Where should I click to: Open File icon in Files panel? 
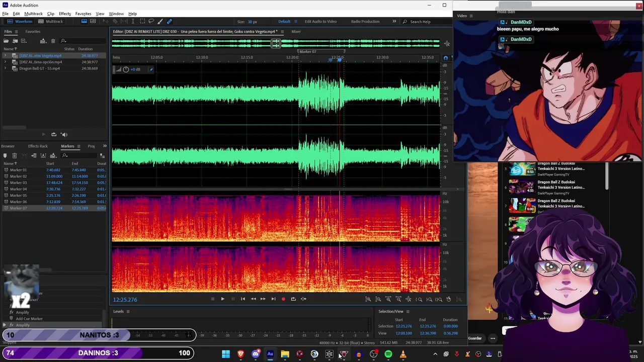6,41
